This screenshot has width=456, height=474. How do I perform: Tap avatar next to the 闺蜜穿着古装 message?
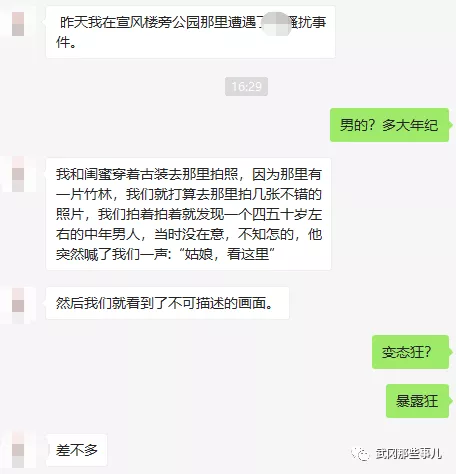click(18, 174)
